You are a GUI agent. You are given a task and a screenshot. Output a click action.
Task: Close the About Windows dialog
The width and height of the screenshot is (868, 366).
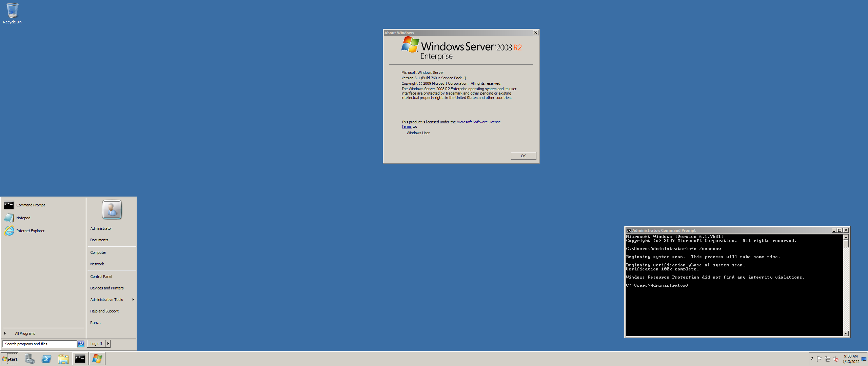coord(535,33)
